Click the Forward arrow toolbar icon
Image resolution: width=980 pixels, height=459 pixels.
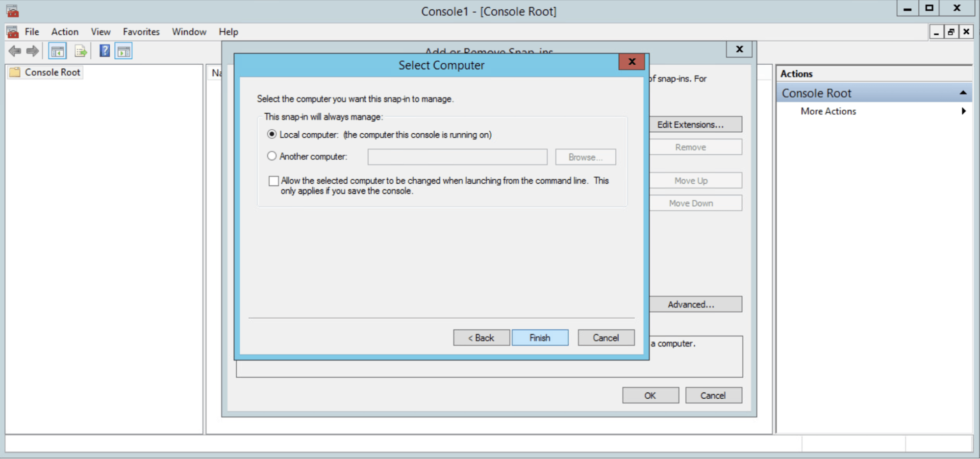[33, 51]
